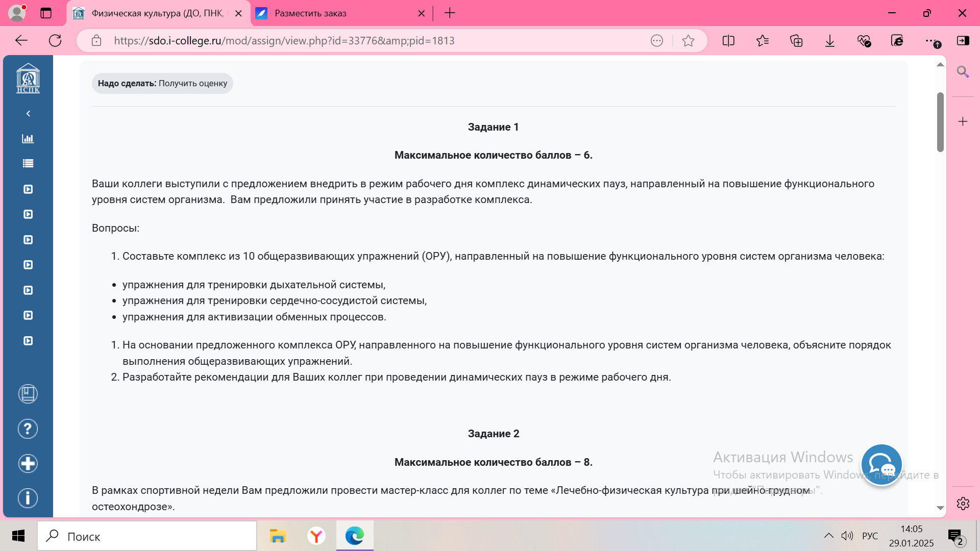Open the chat bubble support widget
Screen dimensions: 980x551
(x=881, y=465)
